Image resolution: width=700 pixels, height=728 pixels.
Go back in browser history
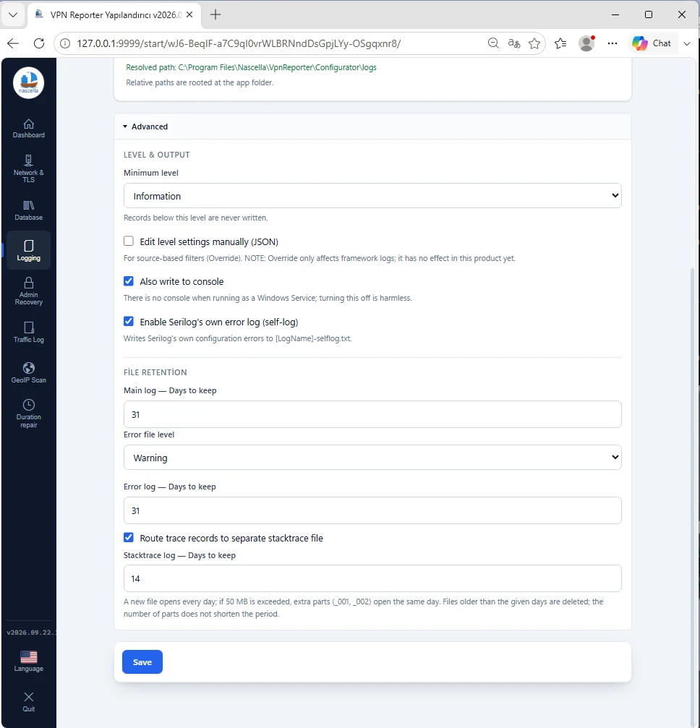coord(13,43)
